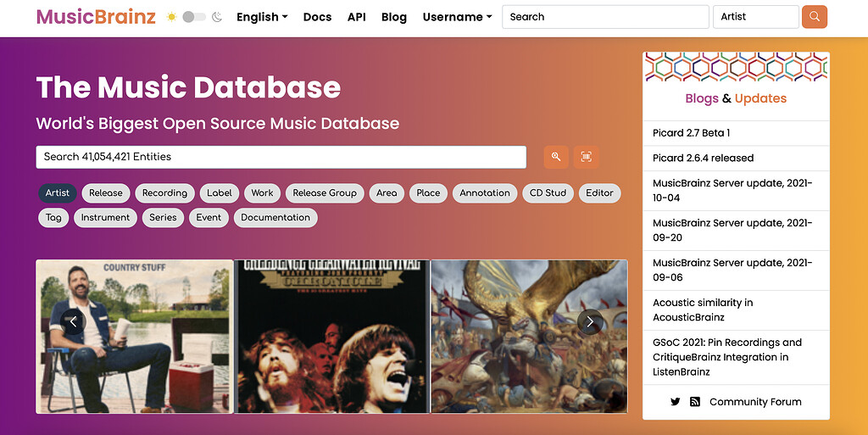Open the Country Stuff album cover
The image size is (868, 435).
pyautogui.click(x=135, y=337)
